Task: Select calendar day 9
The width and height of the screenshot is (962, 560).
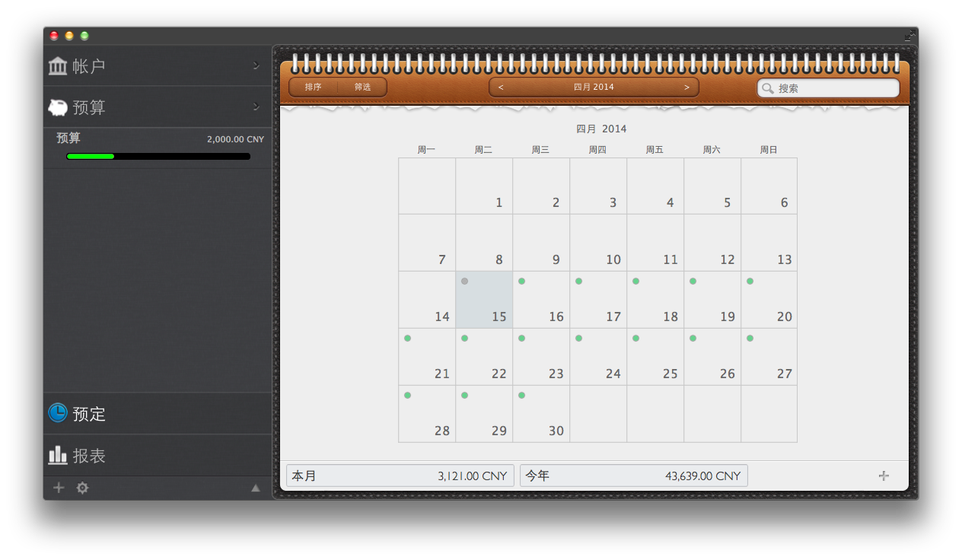Action: pos(541,243)
